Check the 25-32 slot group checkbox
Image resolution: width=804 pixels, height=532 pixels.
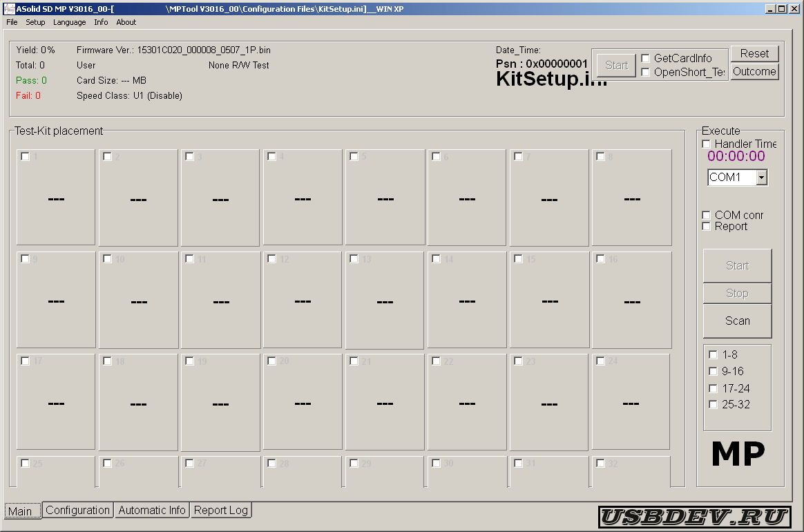713,404
